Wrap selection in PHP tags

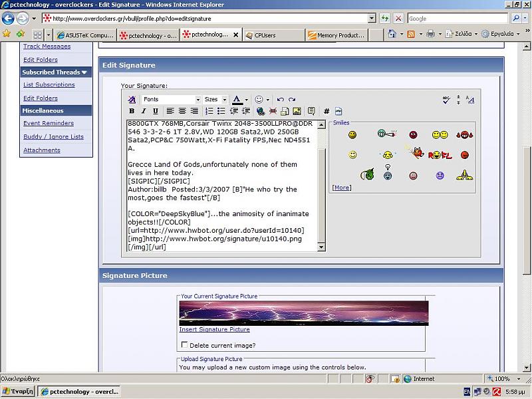click(338, 111)
